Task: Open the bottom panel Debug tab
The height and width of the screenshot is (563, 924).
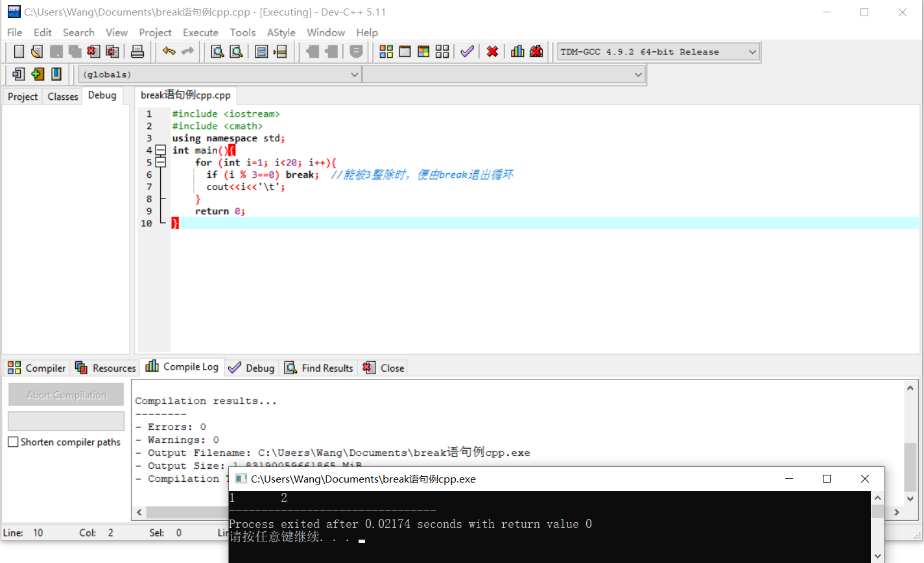Action: click(x=252, y=368)
